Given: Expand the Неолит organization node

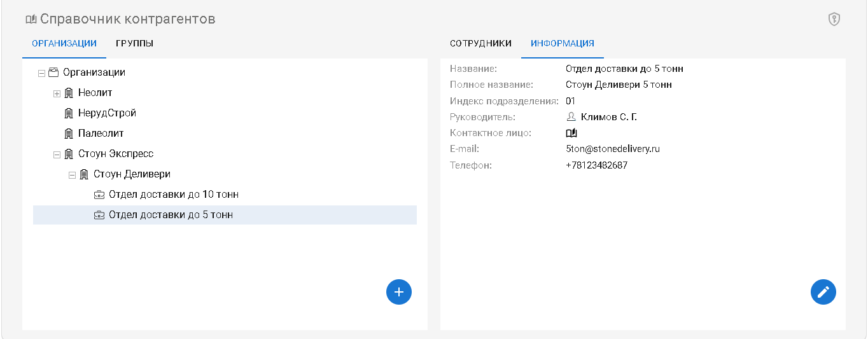Looking at the screenshot, I should click(x=57, y=93).
